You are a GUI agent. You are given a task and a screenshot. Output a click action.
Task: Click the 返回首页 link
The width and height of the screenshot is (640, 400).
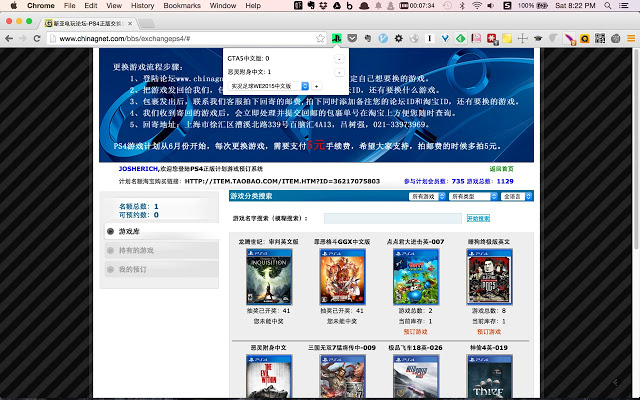tap(501, 169)
